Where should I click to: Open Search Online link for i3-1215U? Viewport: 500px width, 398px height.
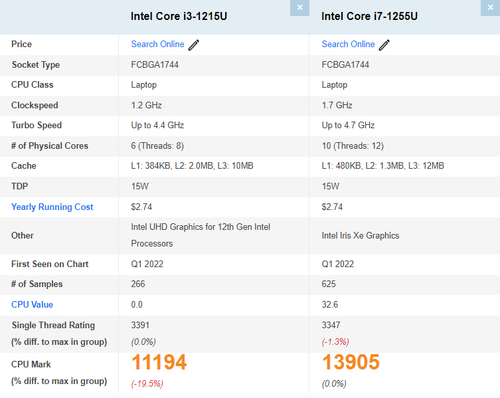tap(157, 44)
